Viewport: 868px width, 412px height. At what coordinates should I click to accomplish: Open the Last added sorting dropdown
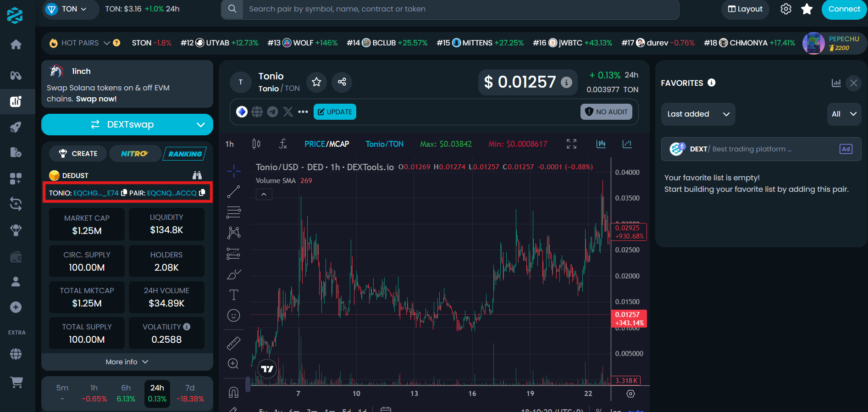pos(698,114)
